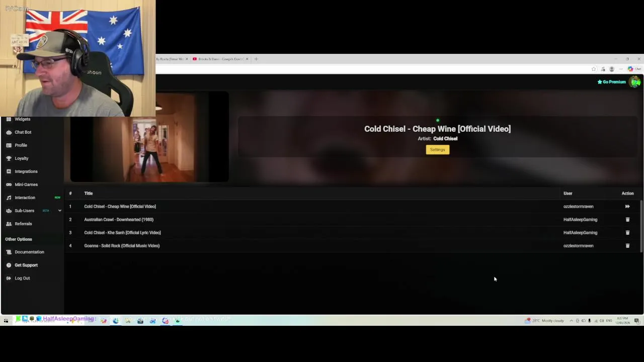The width and height of the screenshot is (644, 362).
Task: Click the Settings button under song title
Action: point(437,149)
